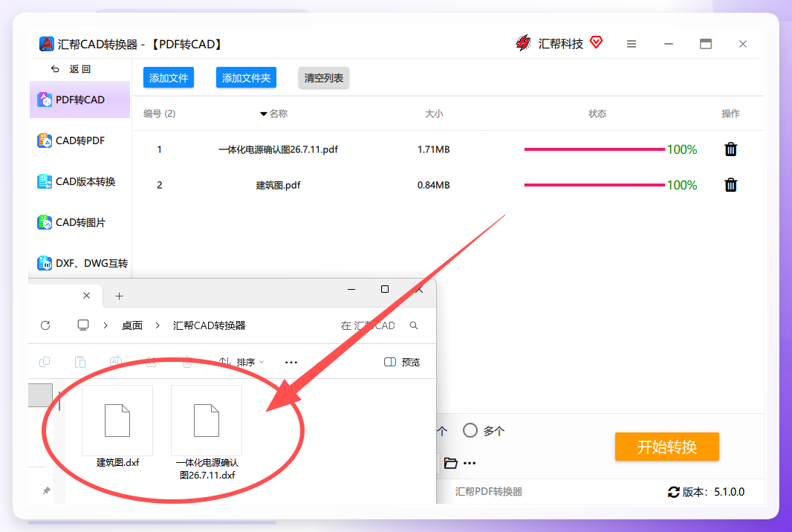Select PDF转CAD in the sidebar

79,100
